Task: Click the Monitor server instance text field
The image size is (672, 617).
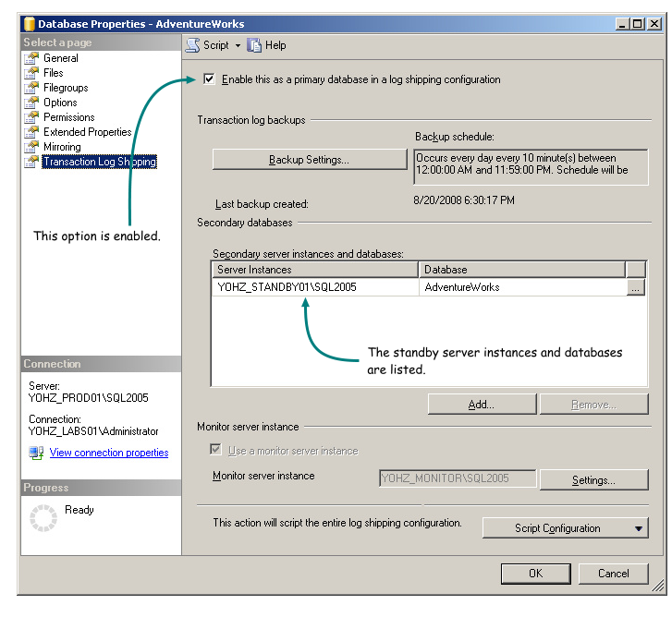Action: tap(458, 478)
